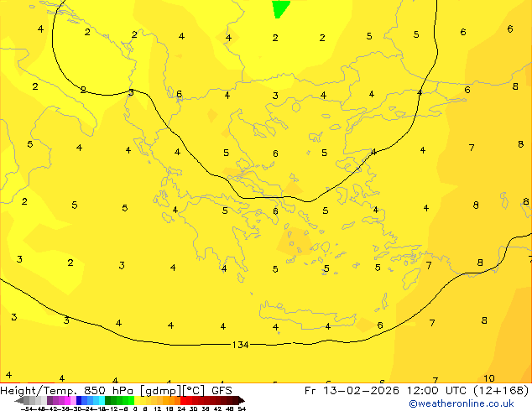This screenshot has width=532, height=411.
Task: Click the gray arrow end of the color scale
Action: click(19, 400)
